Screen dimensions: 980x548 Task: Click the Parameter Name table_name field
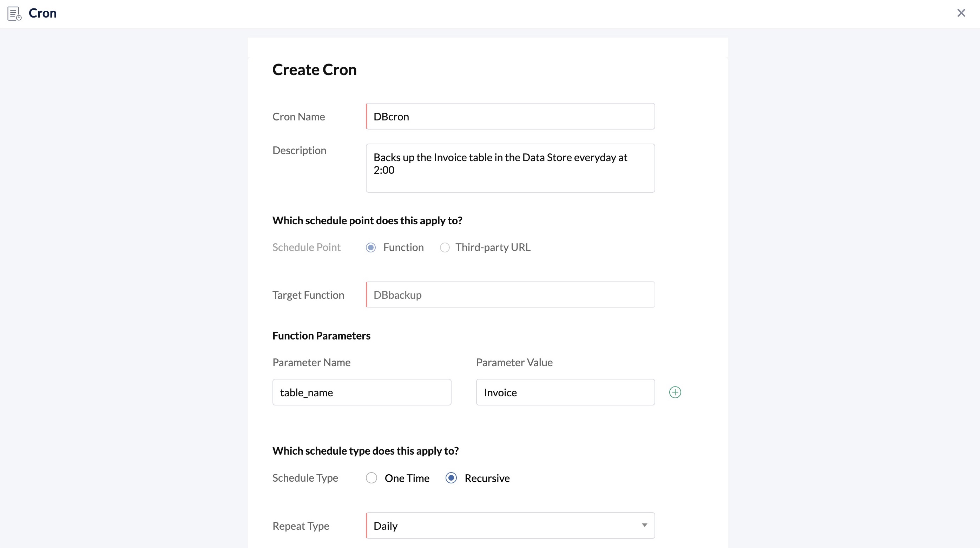(x=362, y=392)
